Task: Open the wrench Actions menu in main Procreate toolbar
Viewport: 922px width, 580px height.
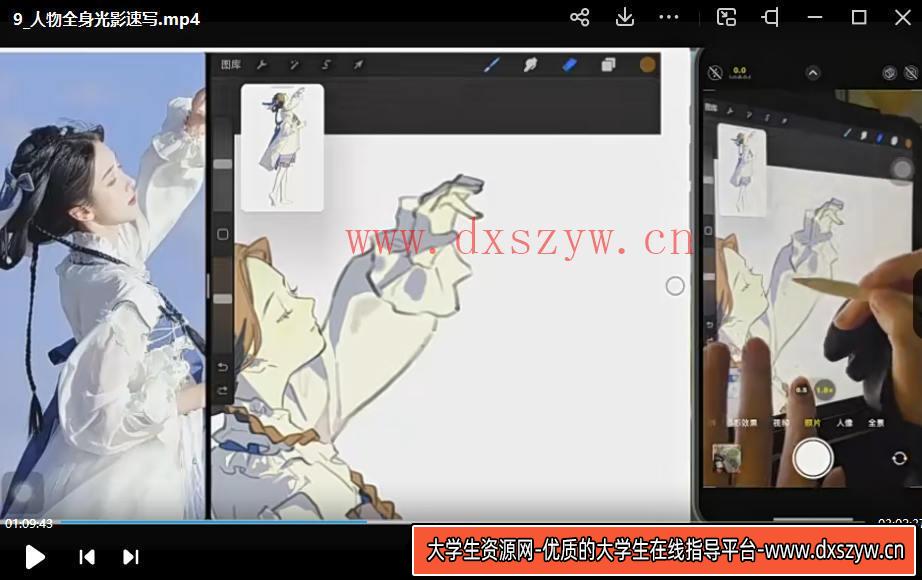Action: [262, 65]
